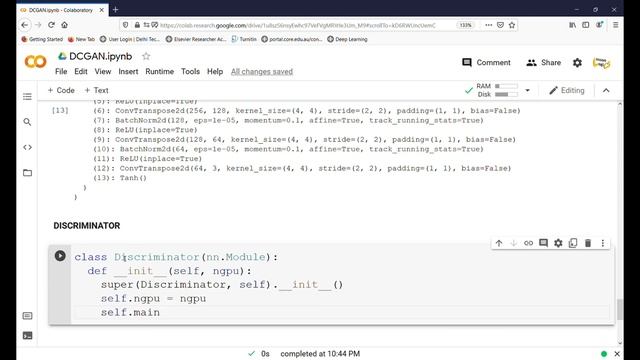Viewport: 640px width, 360px height.
Task: Open the Editing mode dropdown
Action: coord(567,90)
